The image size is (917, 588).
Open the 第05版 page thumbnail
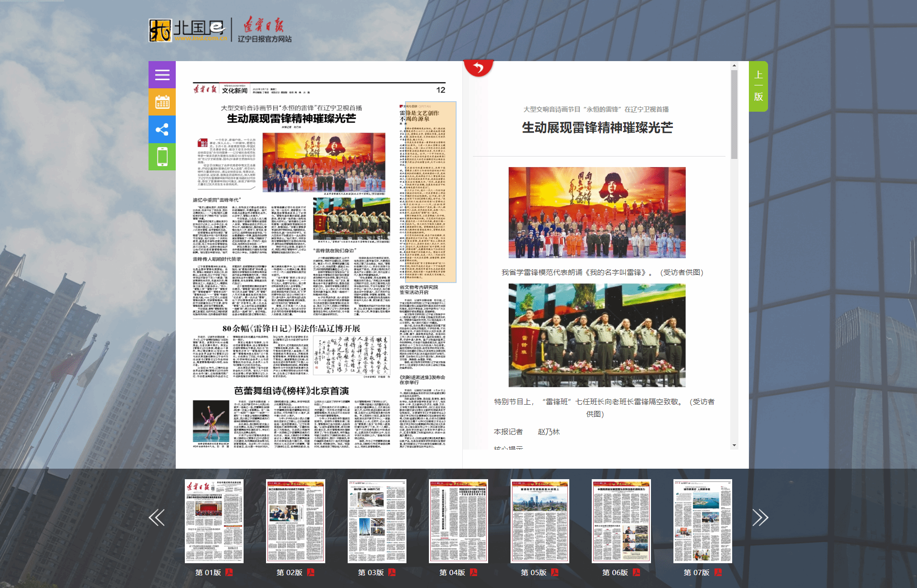click(540, 521)
